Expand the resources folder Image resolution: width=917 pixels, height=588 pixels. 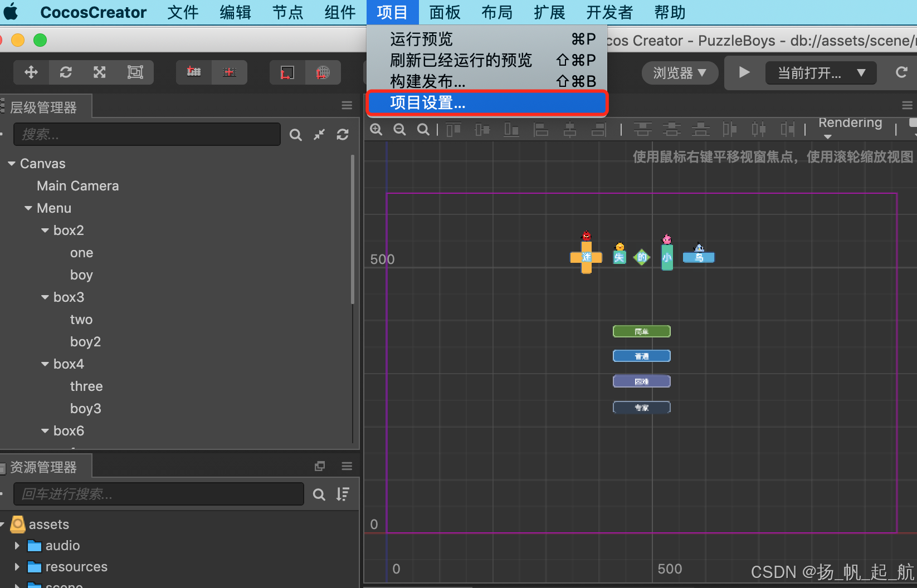pos(17,567)
